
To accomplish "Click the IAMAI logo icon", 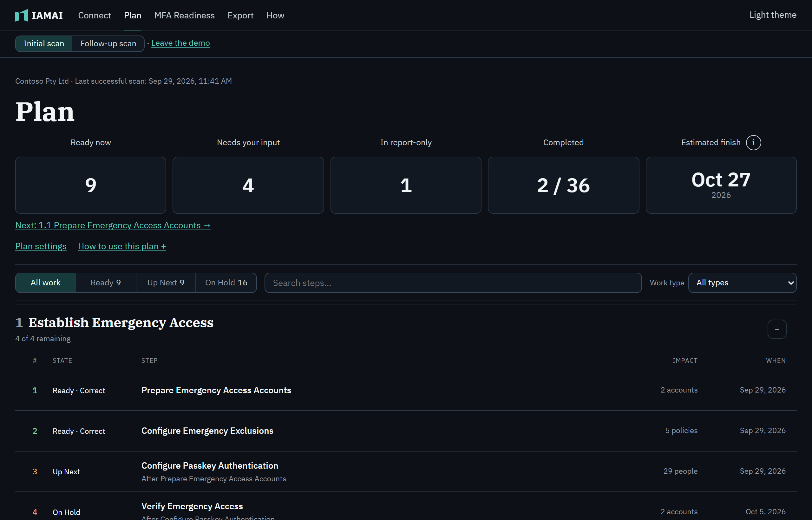I will [x=21, y=15].
